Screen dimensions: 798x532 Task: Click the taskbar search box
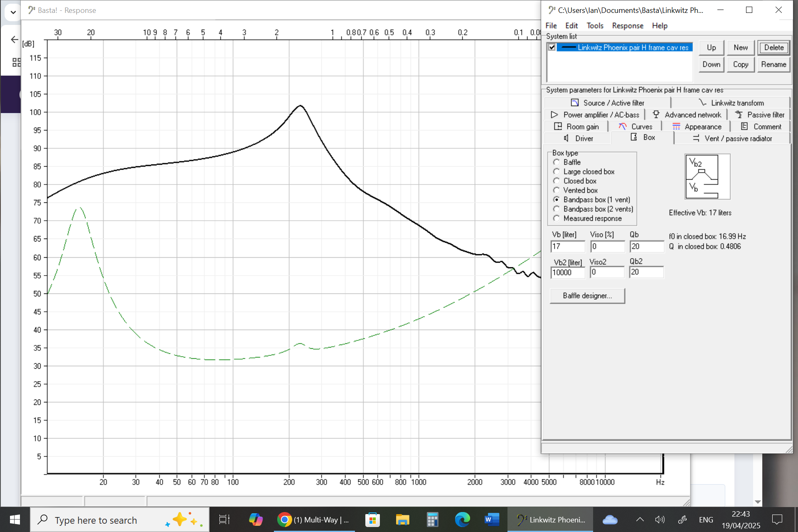pos(121,520)
